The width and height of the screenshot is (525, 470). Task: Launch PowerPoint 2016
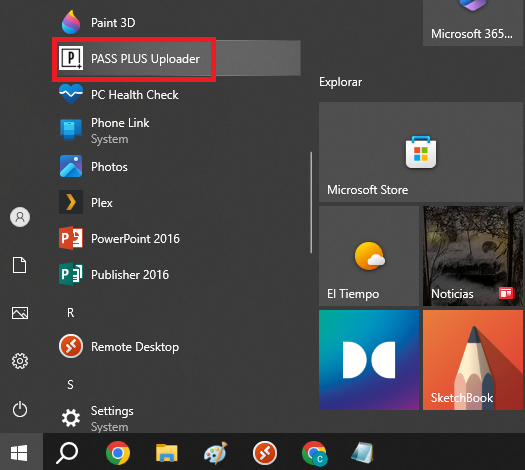point(177,239)
